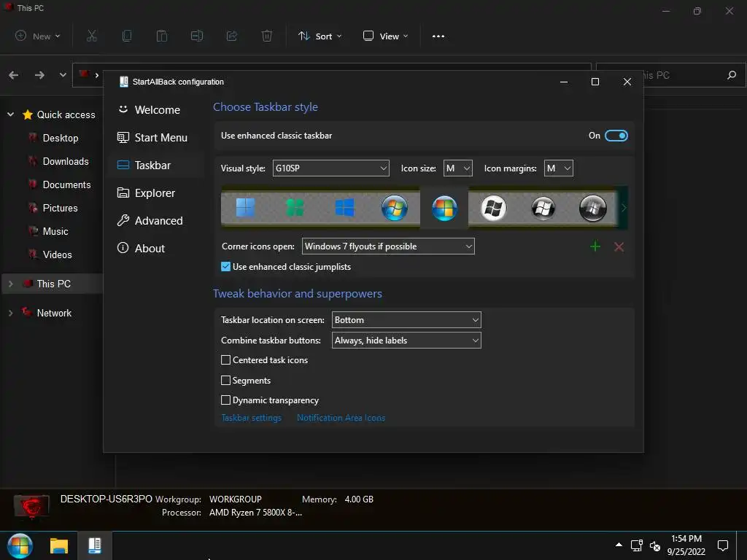Open the View dropdown in Explorer
Image resolution: width=747 pixels, height=560 pixels.
pyautogui.click(x=385, y=36)
